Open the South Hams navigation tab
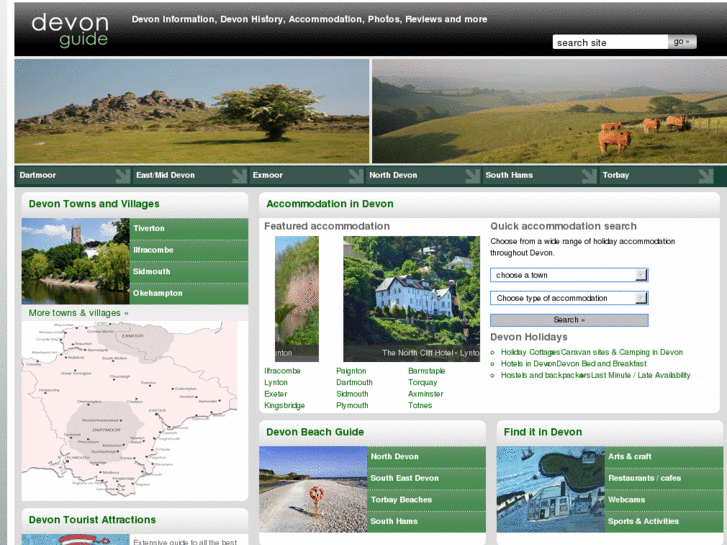Image resolution: width=727 pixels, height=545 pixels. click(539, 176)
